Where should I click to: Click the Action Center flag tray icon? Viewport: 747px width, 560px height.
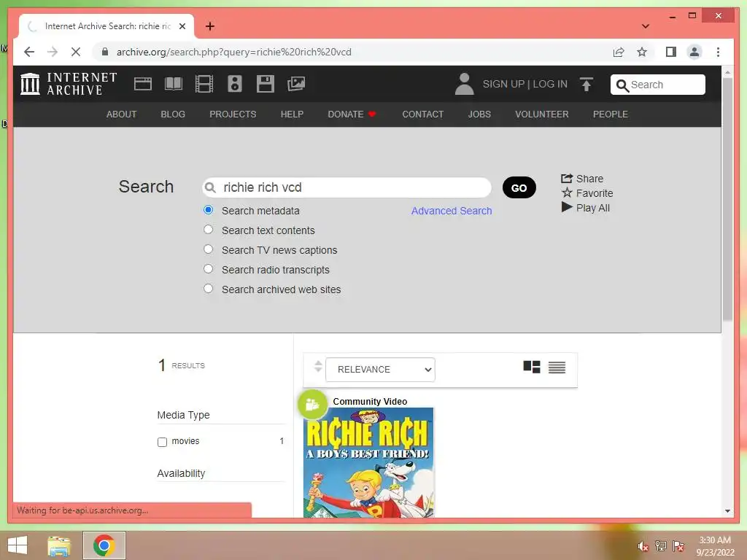[x=678, y=546]
